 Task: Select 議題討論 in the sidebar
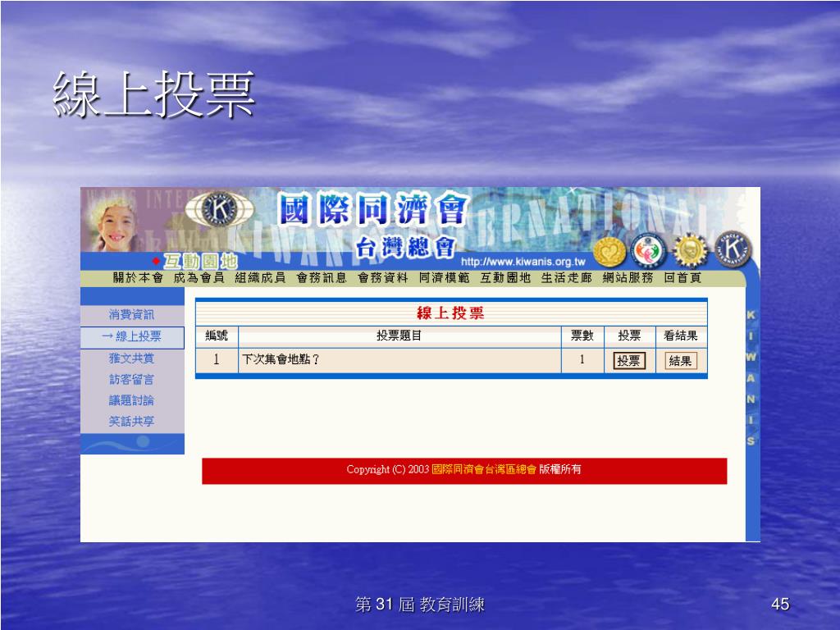[131, 400]
